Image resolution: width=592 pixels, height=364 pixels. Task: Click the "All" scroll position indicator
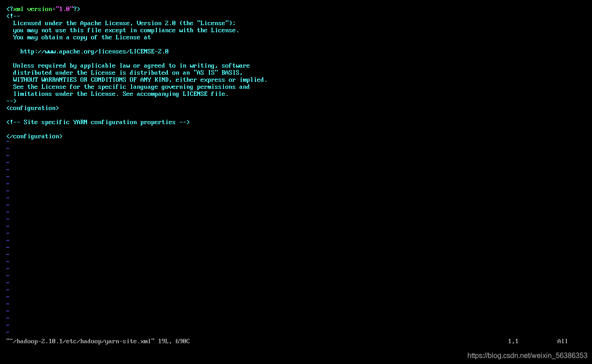(562, 341)
